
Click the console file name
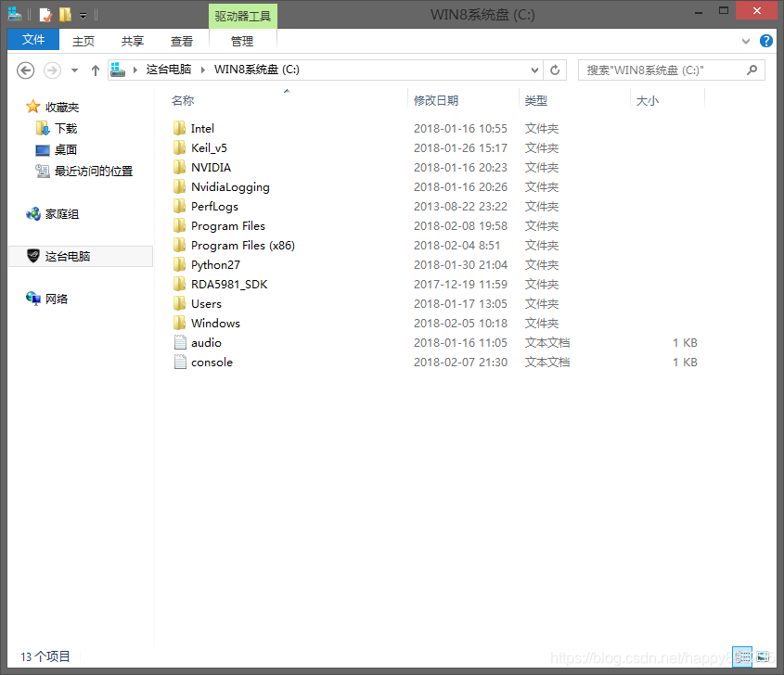(x=212, y=363)
